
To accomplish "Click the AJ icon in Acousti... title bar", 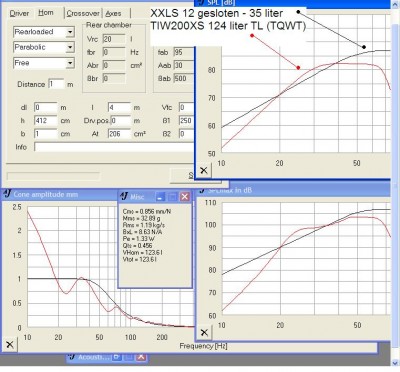I will [72, 357].
